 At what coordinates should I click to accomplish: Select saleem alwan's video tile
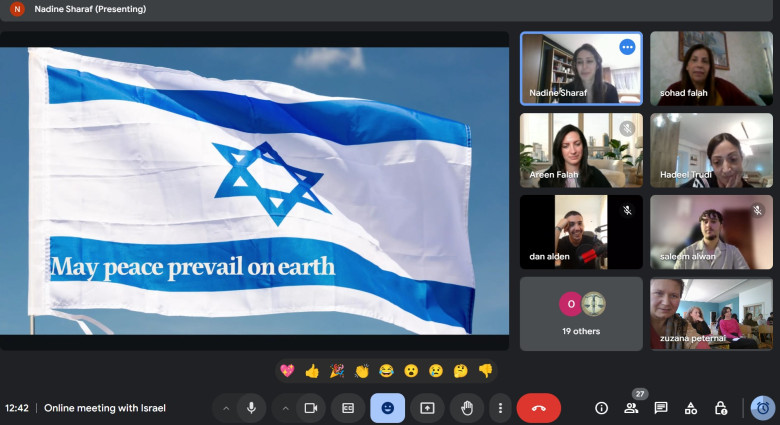tap(711, 232)
